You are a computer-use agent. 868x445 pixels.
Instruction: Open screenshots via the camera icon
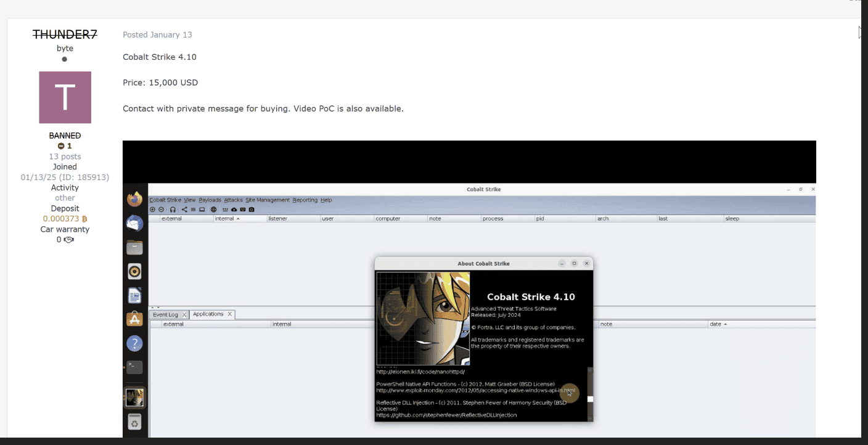pos(252,210)
